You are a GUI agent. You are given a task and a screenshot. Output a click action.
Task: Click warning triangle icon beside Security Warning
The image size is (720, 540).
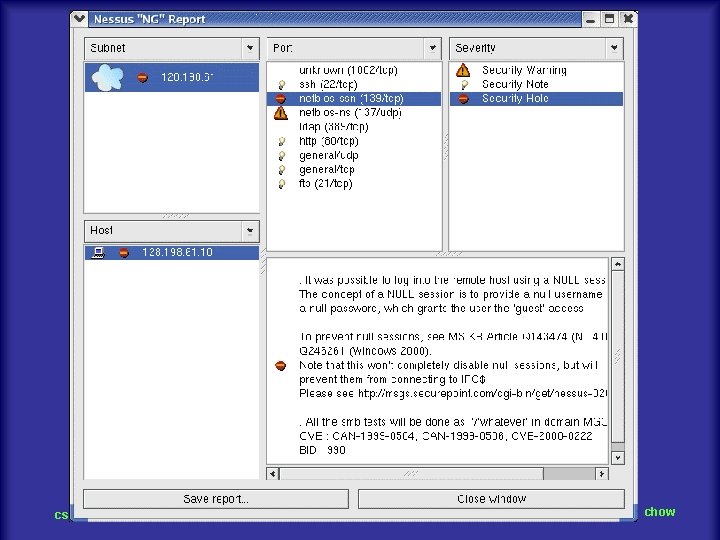(x=463, y=70)
